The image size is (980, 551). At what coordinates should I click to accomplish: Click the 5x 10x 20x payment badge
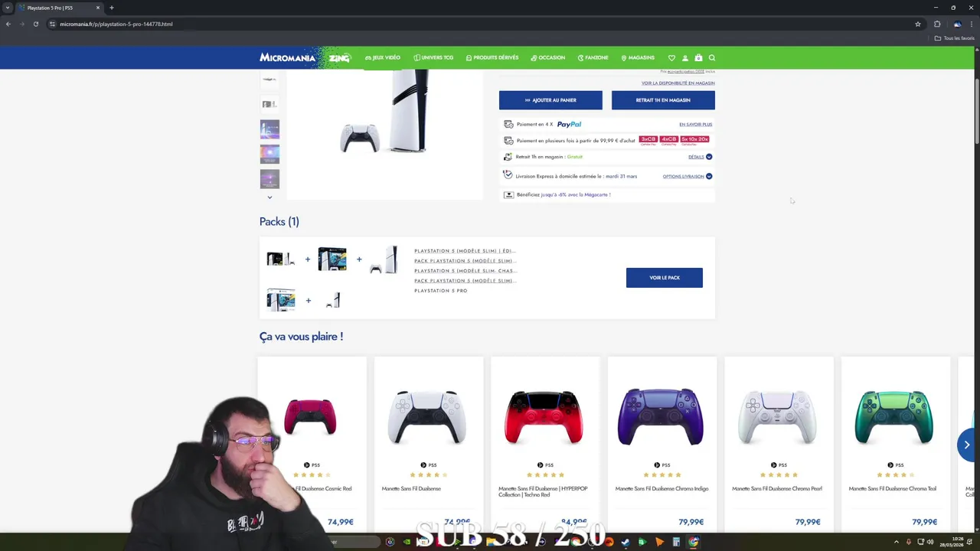coord(694,140)
